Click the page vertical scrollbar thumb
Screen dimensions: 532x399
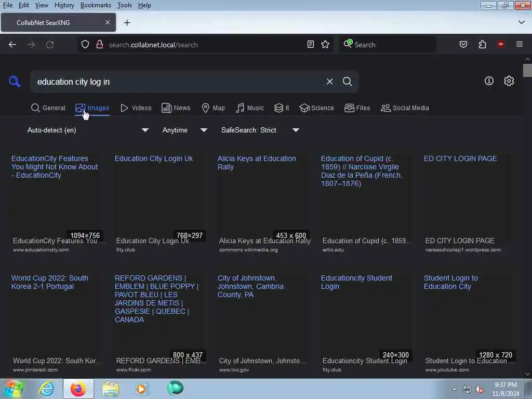click(527, 70)
